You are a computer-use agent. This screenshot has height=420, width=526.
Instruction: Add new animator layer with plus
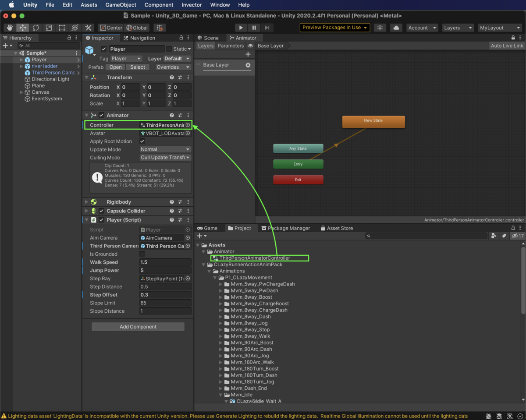(248, 54)
